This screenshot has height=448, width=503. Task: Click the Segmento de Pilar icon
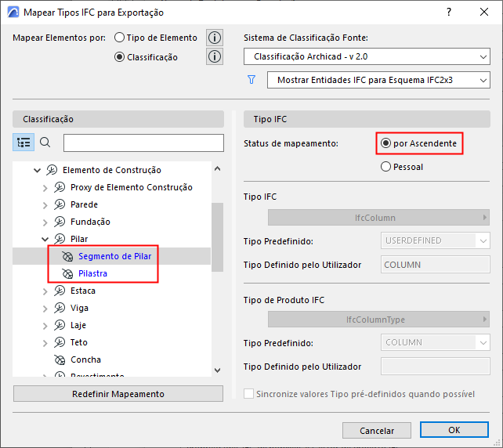point(67,256)
